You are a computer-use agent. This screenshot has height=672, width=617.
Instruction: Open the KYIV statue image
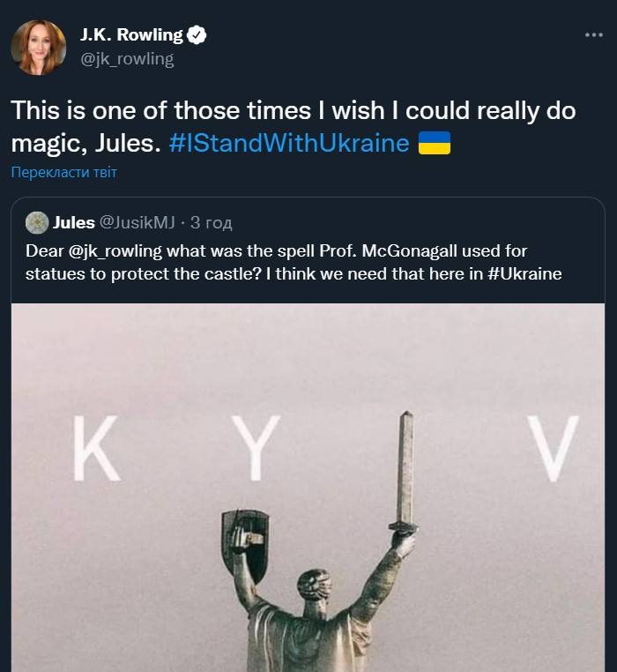tap(308, 488)
